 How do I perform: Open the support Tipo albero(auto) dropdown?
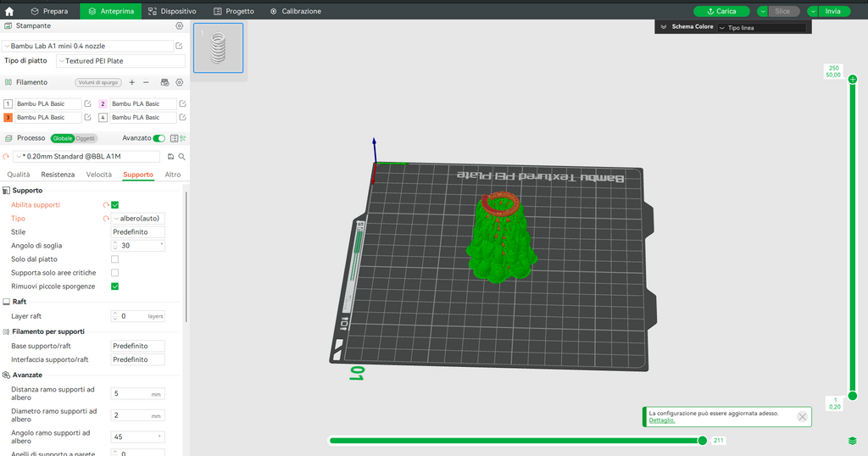tap(138, 219)
